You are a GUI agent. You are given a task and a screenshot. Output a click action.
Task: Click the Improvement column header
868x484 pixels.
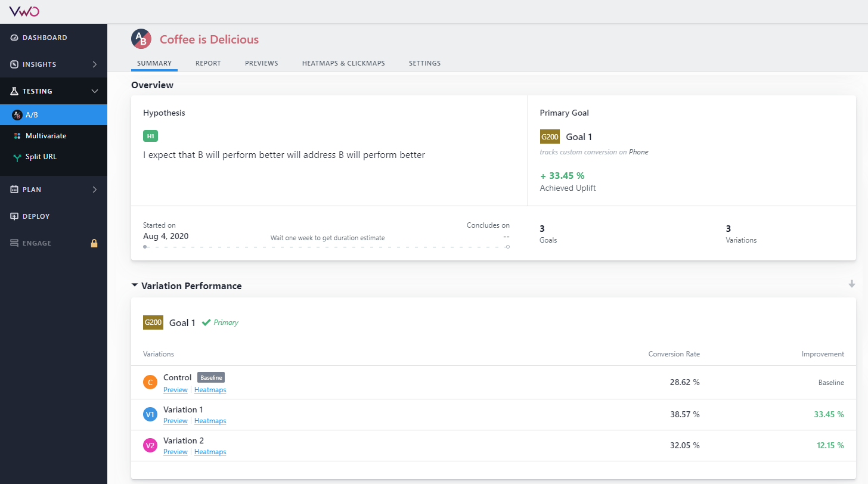coord(823,354)
